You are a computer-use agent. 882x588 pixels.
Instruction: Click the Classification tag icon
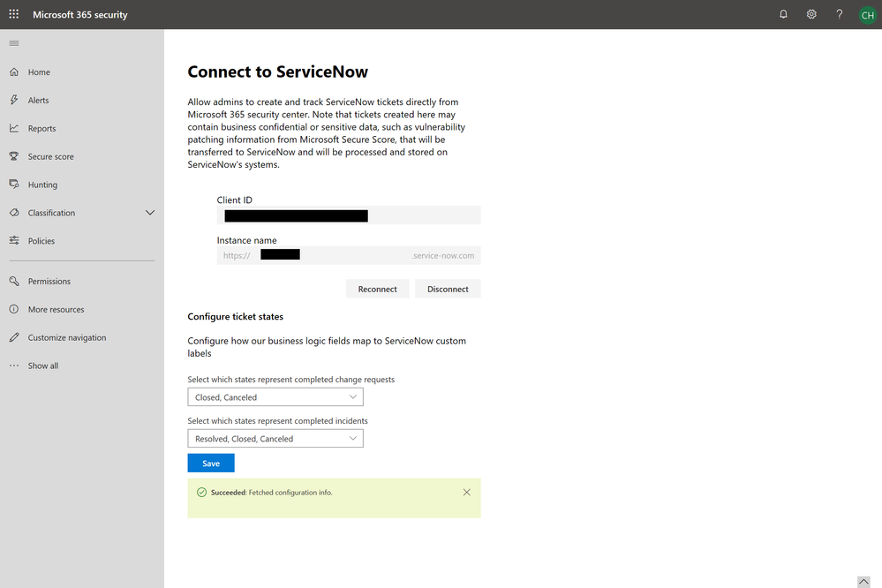(x=14, y=213)
